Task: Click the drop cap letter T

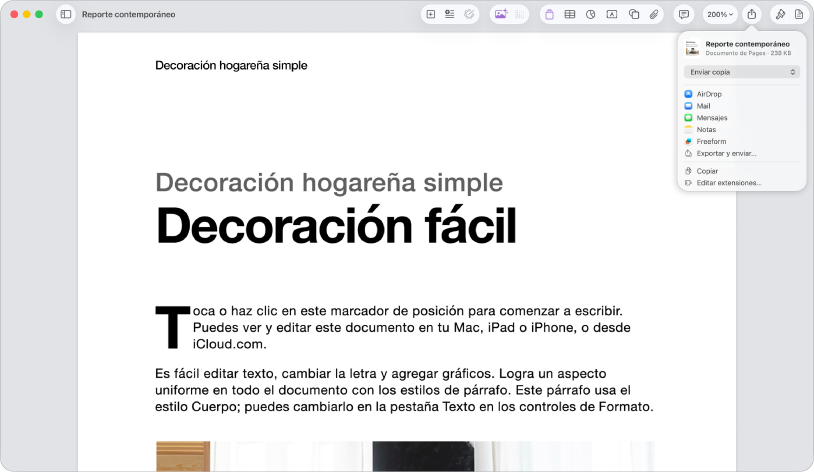Action: point(172,327)
